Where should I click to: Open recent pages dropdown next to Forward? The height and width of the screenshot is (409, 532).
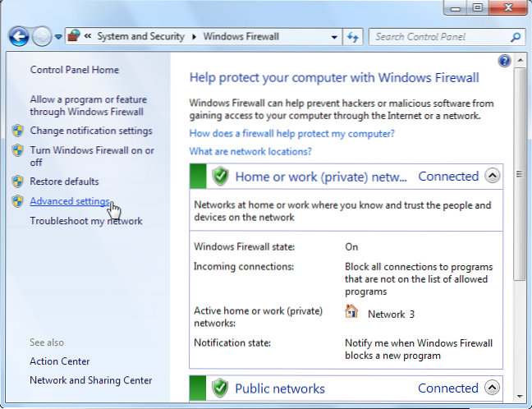[x=58, y=37]
